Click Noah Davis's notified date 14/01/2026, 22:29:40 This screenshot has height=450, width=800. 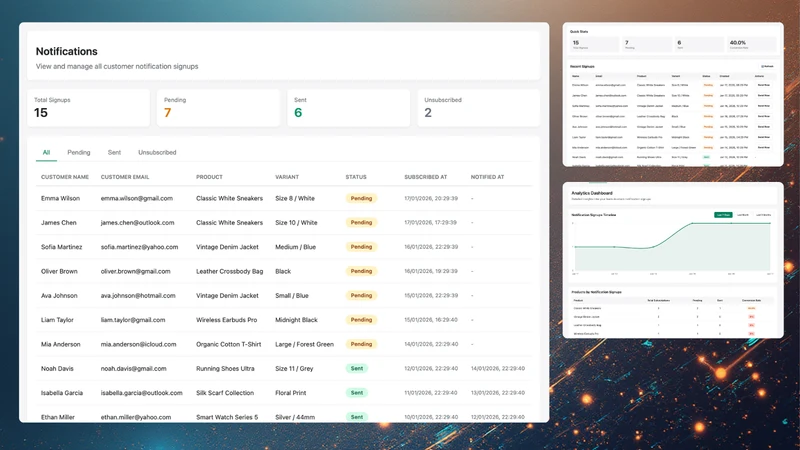coord(497,368)
